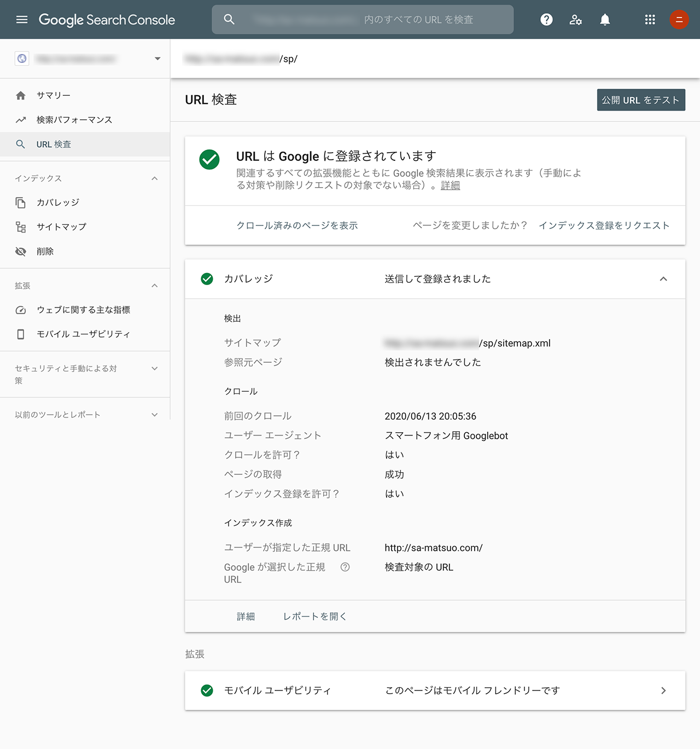Click the home icon beside サマリー

pyautogui.click(x=21, y=96)
